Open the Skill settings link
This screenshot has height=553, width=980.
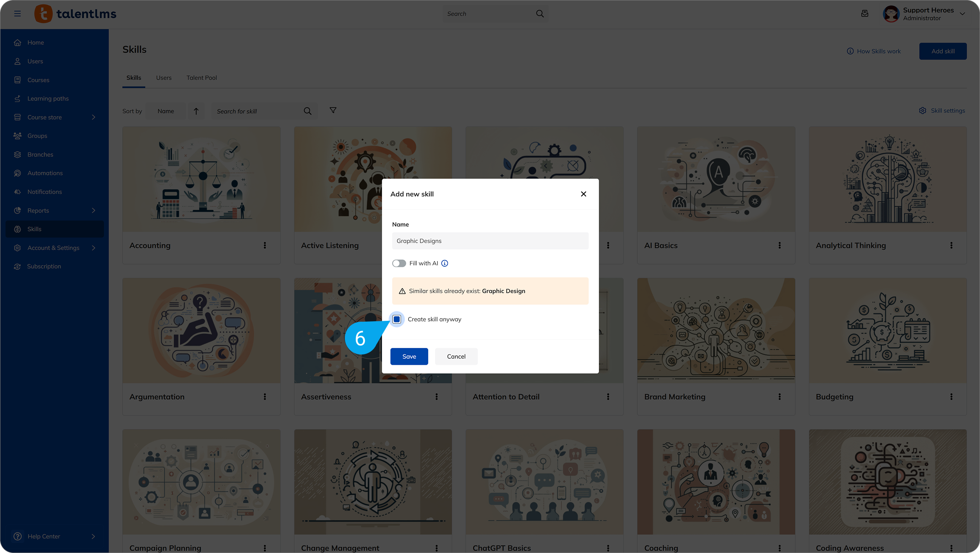tap(942, 111)
